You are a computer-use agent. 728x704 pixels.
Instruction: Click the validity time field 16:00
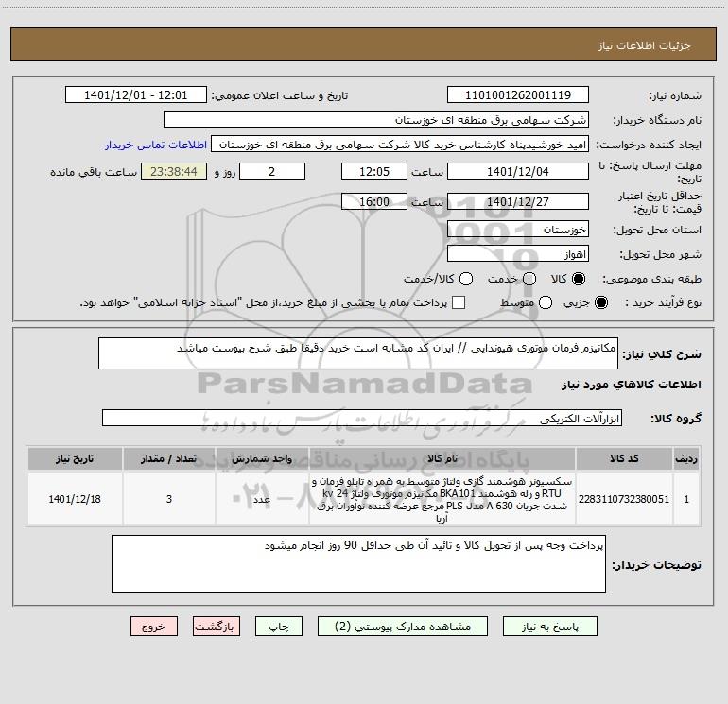point(374,201)
